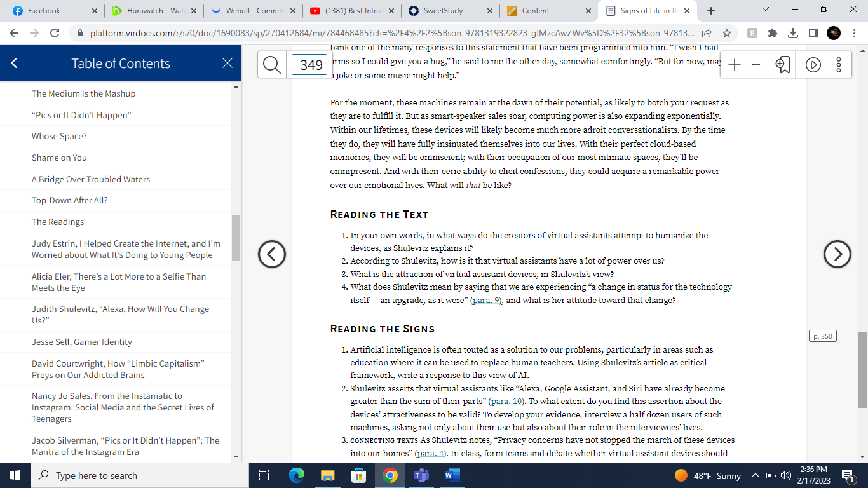Image resolution: width=868 pixels, height=488 pixels.
Task: Click the address bar URL
Action: tap(392, 33)
